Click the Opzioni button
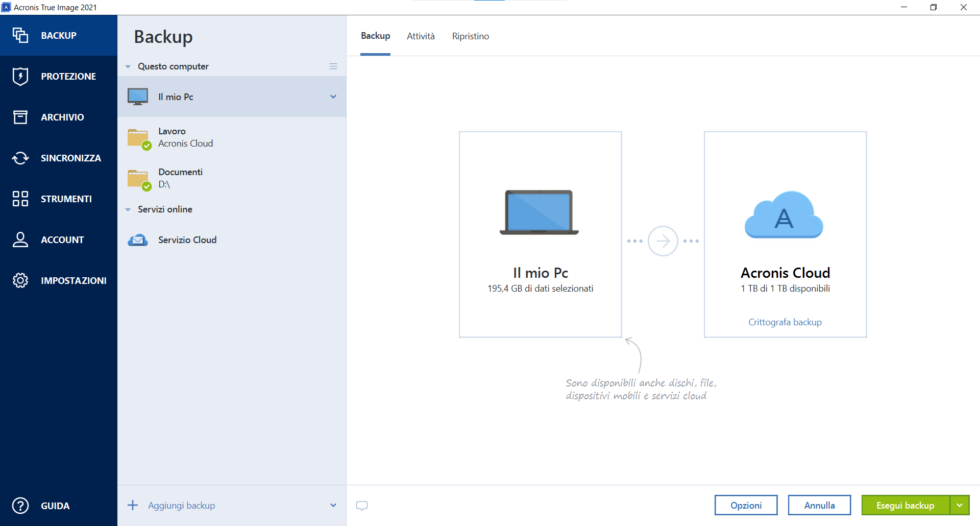The width and height of the screenshot is (980, 526). (746, 505)
